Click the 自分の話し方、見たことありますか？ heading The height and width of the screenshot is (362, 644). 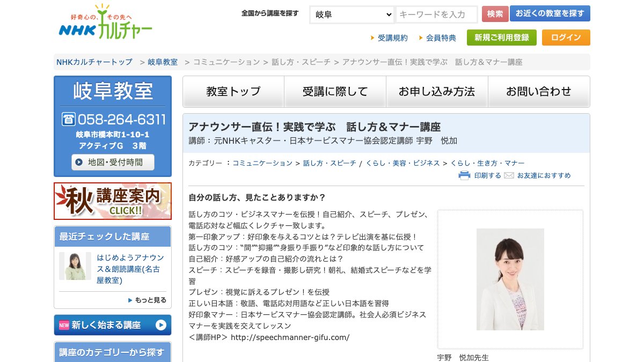point(257,197)
